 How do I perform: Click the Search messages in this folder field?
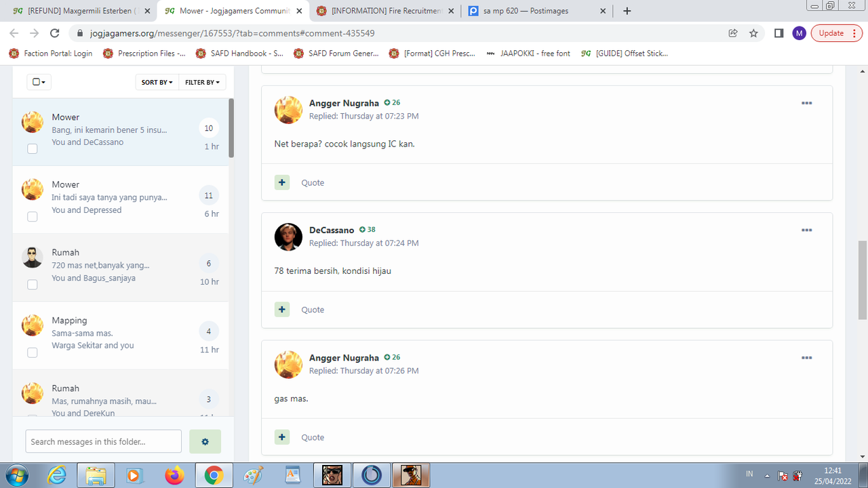(104, 441)
